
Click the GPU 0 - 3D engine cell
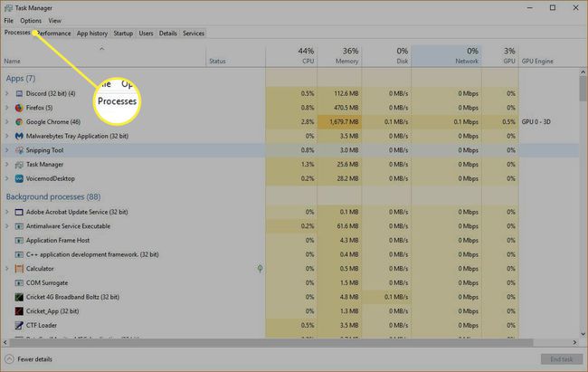tap(536, 122)
